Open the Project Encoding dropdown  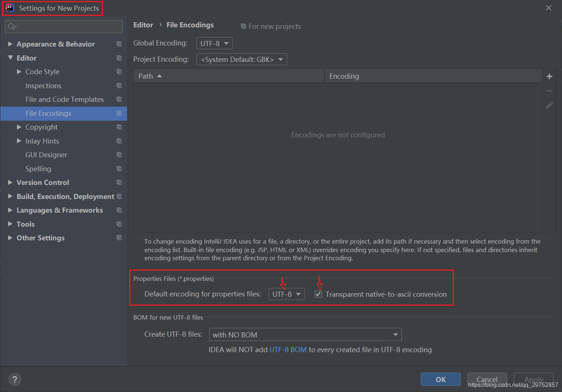click(242, 59)
